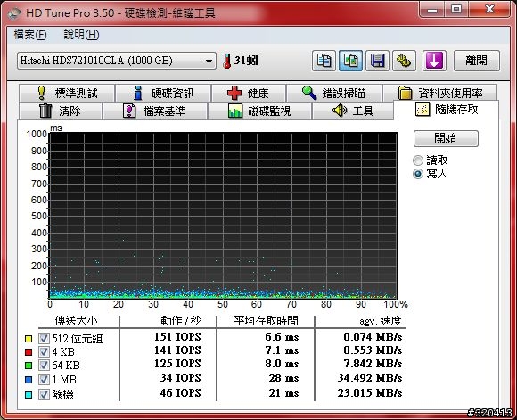Click the copy text to clipboard icon
The width and height of the screenshot is (517, 420).
click(324, 61)
